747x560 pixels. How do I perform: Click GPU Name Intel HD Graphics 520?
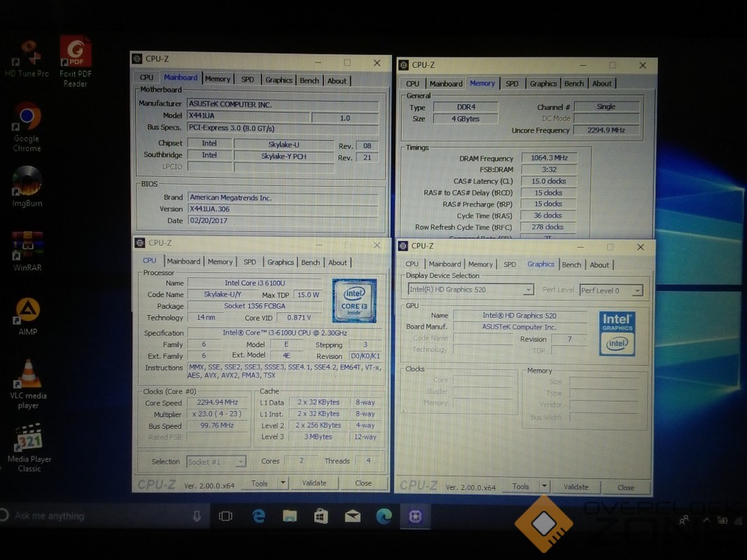519,315
